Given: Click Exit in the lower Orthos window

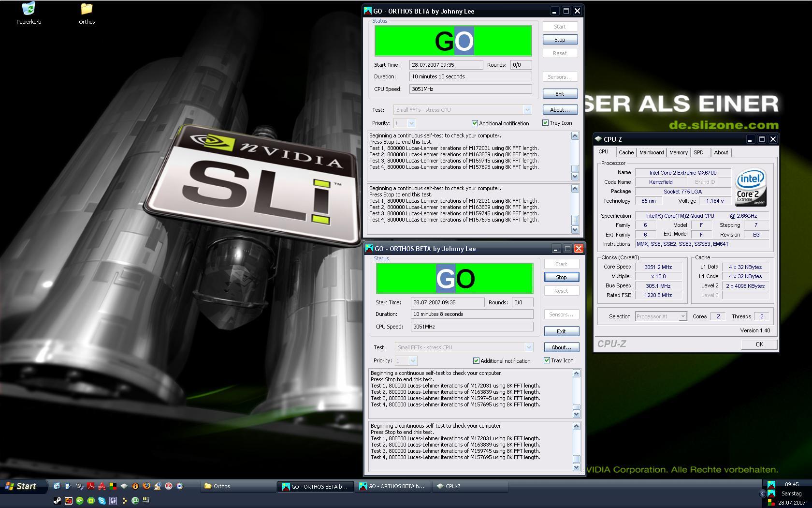Looking at the screenshot, I should pos(561,331).
